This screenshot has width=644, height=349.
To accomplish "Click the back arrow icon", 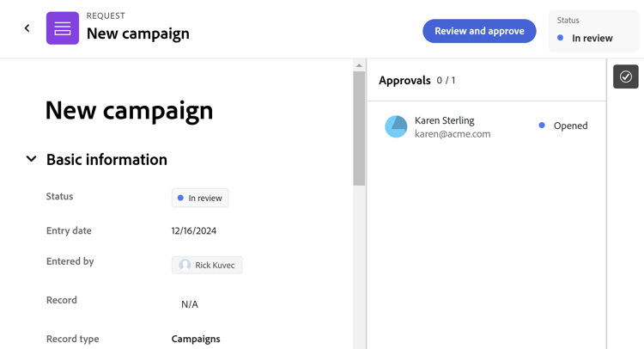I will (x=27, y=28).
